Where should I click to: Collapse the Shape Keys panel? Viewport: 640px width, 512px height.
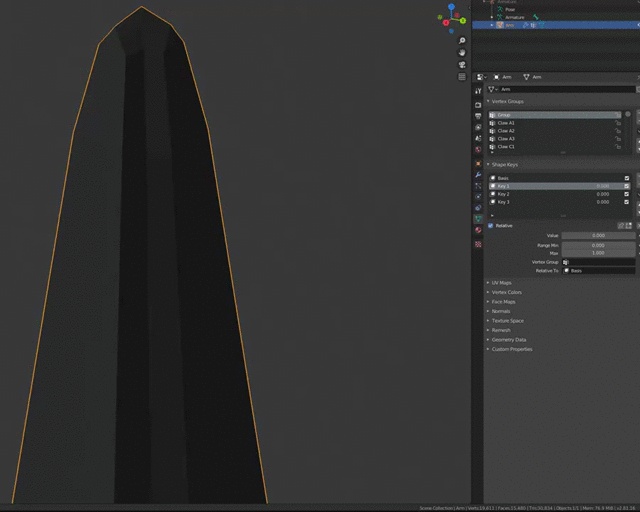[488, 165]
